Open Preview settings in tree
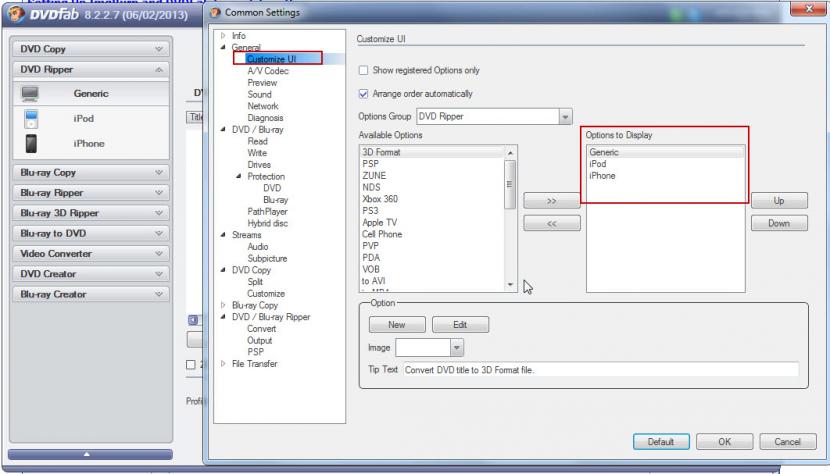 [262, 83]
